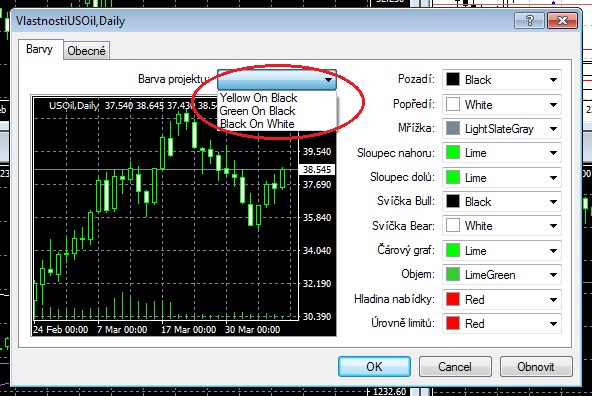
Task: Expand the Hladina nabídky color dropdown
Action: 553,300
